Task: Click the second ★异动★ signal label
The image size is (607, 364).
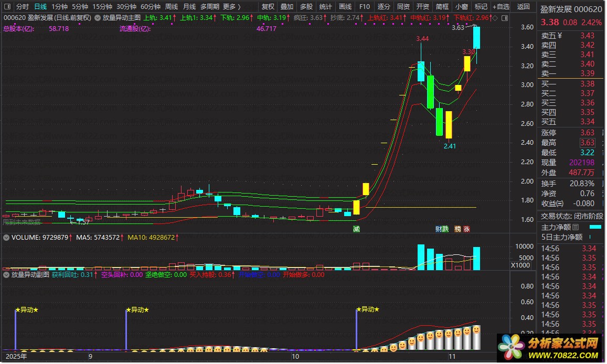Action: [x=137, y=310]
